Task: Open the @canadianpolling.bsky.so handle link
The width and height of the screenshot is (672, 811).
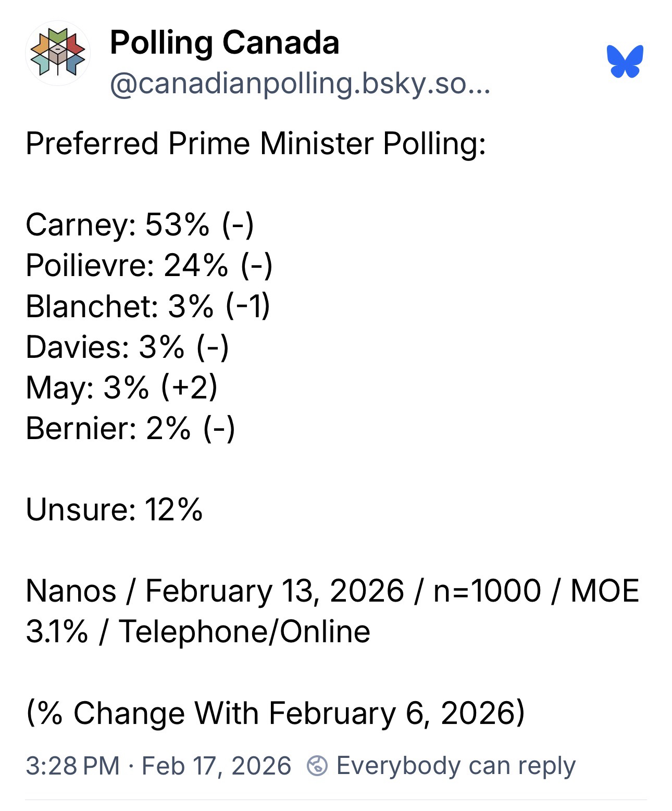Action: tap(300, 83)
